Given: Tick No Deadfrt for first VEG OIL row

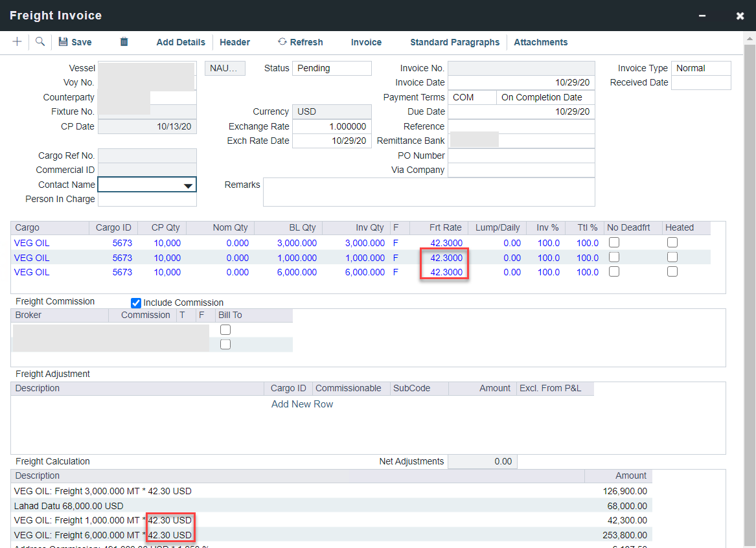Looking at the screenshot, I should click(614, 242).
